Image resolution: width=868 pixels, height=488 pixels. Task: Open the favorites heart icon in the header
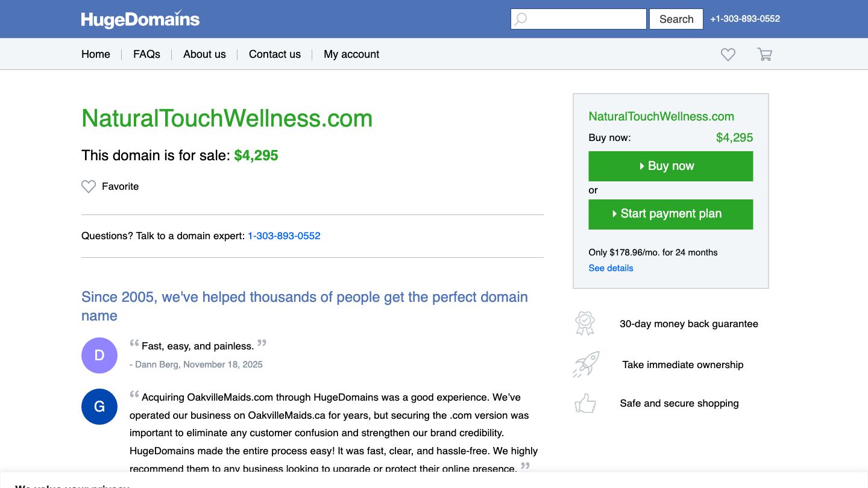click(728, 54)
